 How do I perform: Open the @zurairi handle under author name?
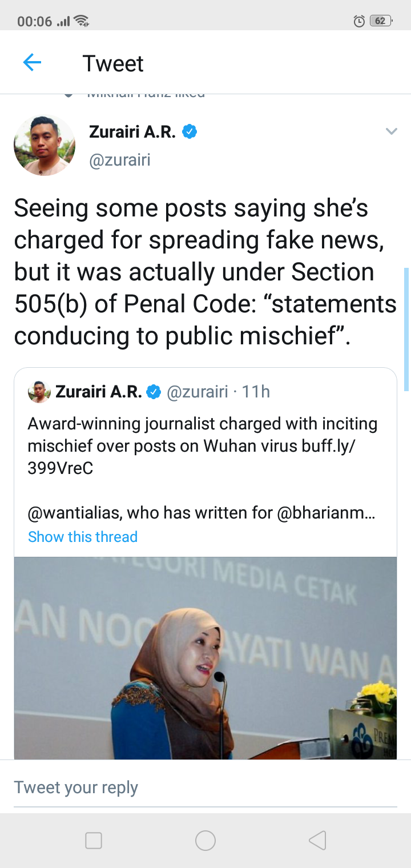coord(120,160)
